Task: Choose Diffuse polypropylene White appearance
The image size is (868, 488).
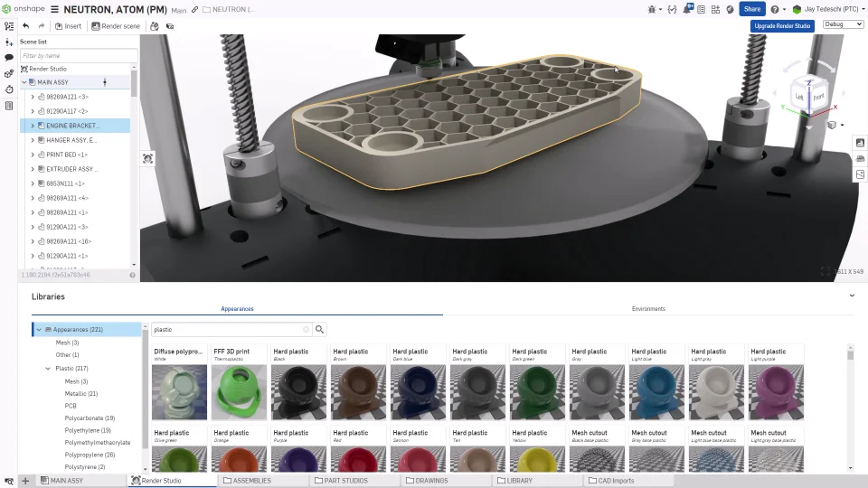Action: [179, 383]
